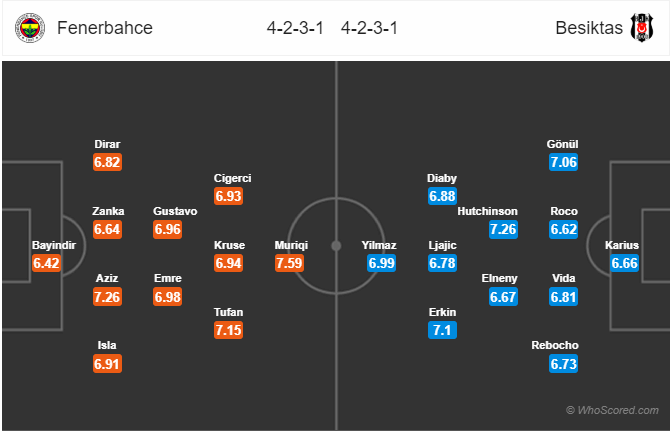Open the Besiktas team name link

pos(589,28)
